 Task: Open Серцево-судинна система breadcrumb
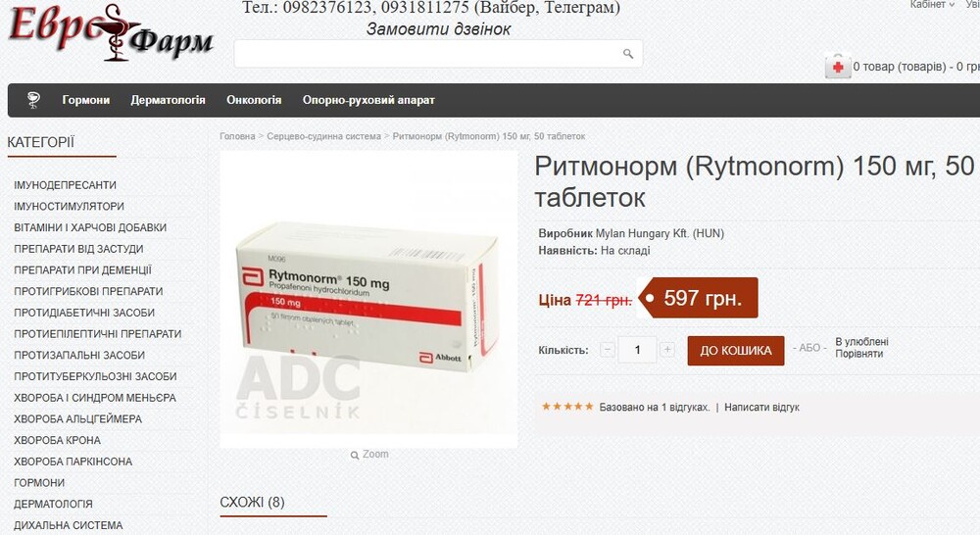(x=323, y=136)
